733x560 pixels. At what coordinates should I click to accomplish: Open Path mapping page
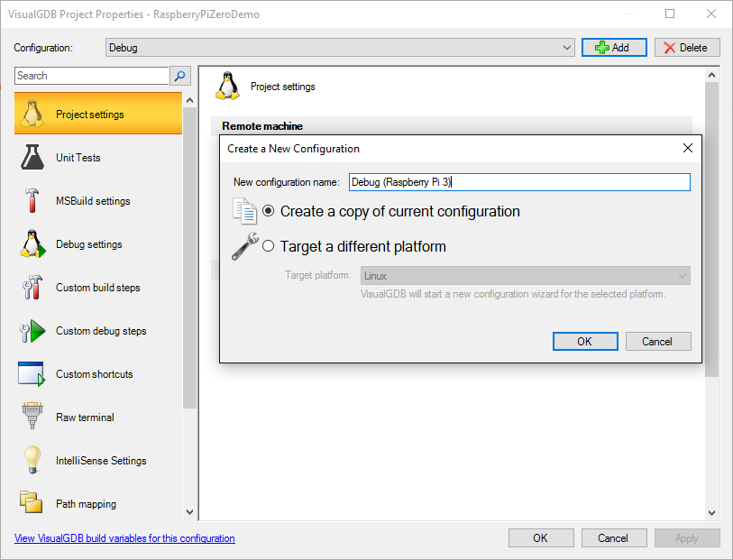click(98, 503)
